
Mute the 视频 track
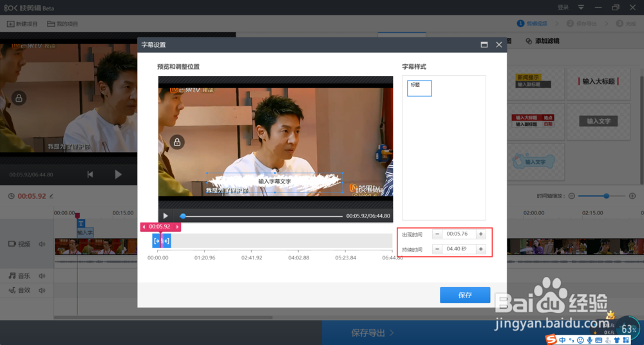[x=41, y=244]
